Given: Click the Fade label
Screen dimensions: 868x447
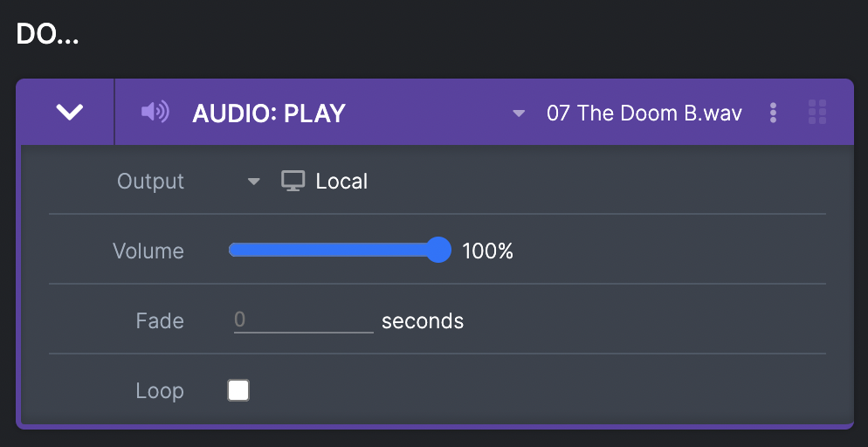Looking at the screenshot, I should click(160, 321).
